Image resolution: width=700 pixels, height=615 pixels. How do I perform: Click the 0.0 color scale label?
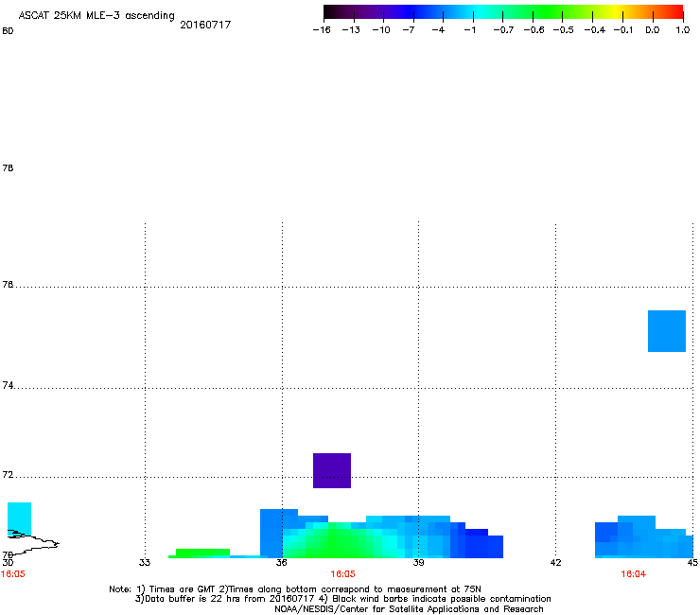[x=653, y=30]
